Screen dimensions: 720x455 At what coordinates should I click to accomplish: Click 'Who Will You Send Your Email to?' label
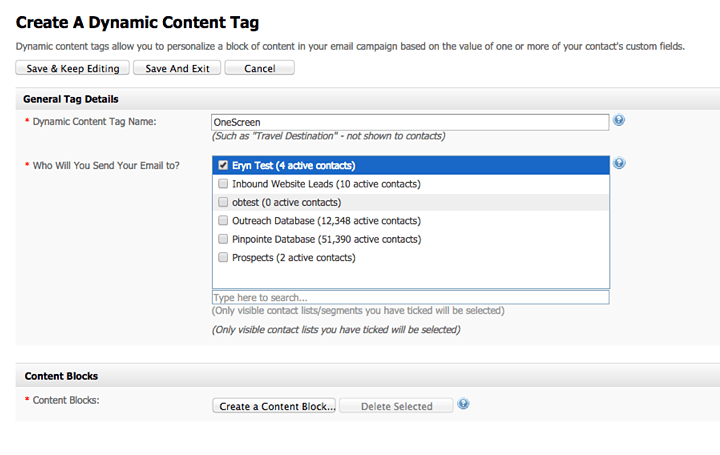(106, 165)
